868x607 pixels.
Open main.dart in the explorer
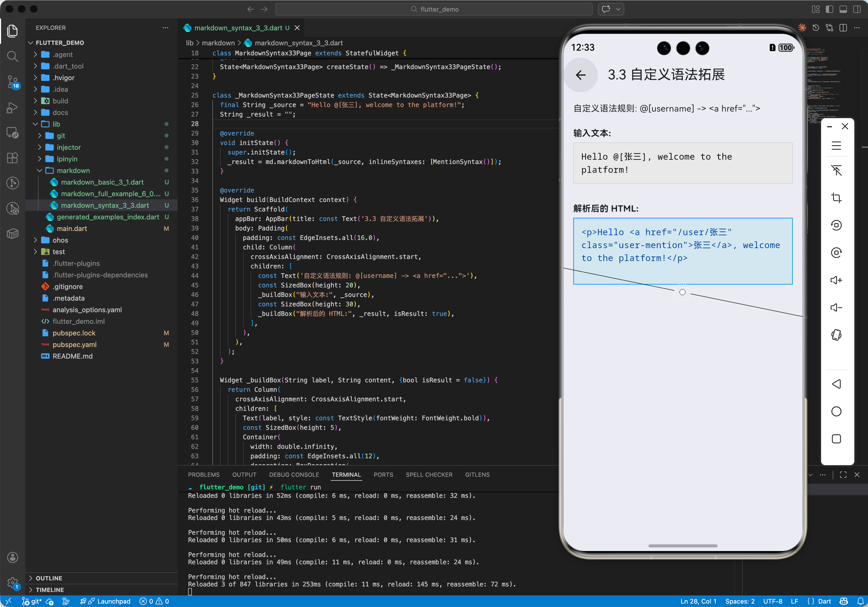point(71,228)
